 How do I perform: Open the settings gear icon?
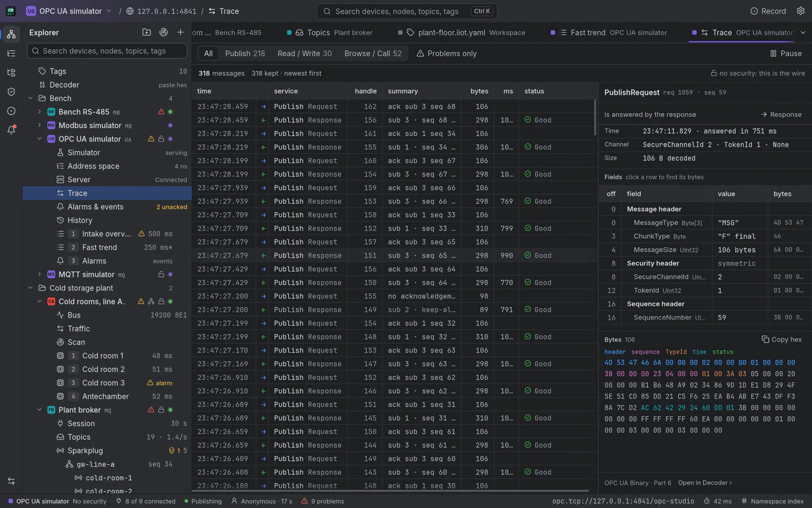point(799,11)
